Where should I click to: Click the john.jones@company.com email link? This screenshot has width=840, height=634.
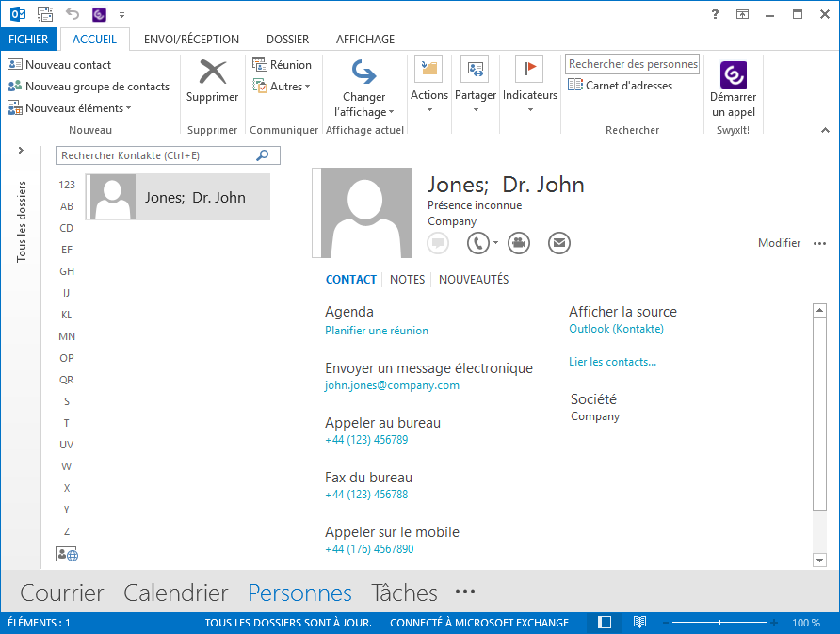pyautogui.click(x=392, y=385)
